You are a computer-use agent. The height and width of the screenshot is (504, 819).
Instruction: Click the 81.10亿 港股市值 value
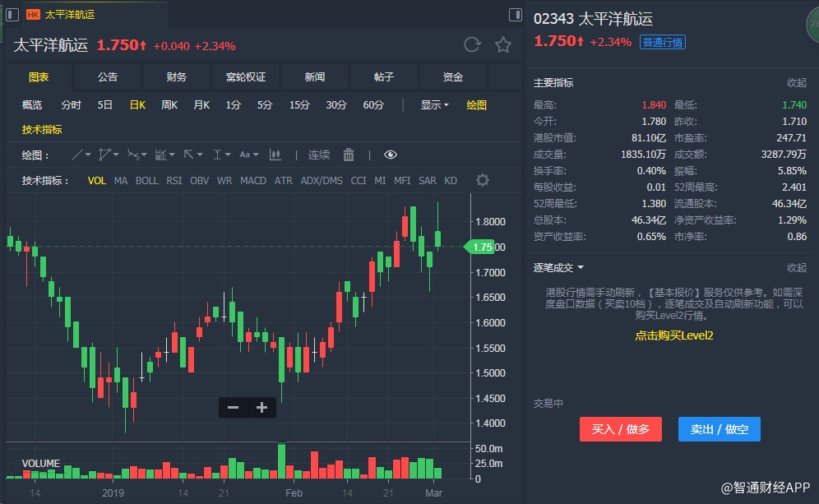[648, 138]
